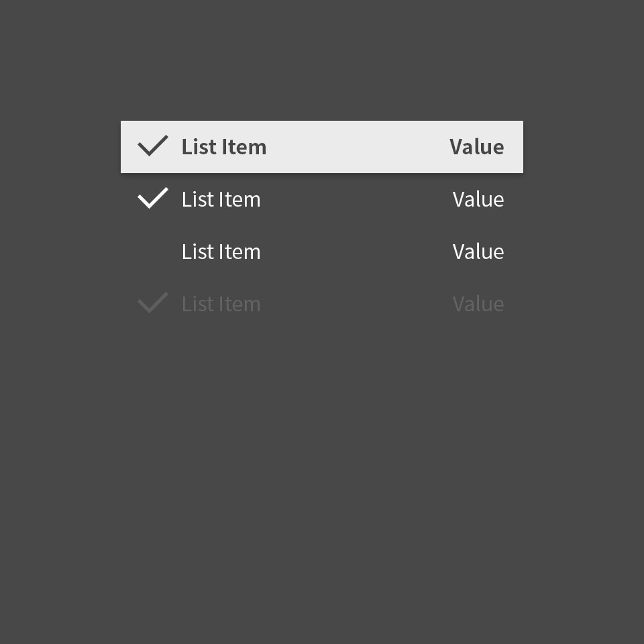The width and height of the screenshot is (644, 644).
Task: Click the bold "Value" text in the highlighted row
Action: point(476,147)
